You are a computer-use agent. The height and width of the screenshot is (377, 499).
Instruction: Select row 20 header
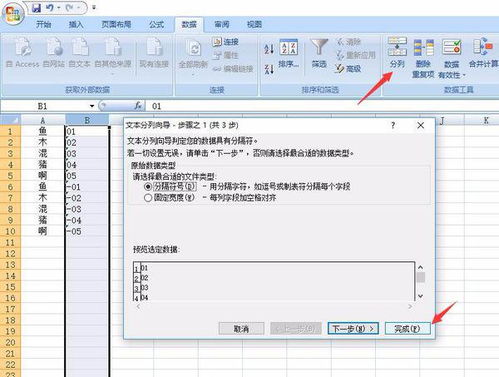(10, 342)
